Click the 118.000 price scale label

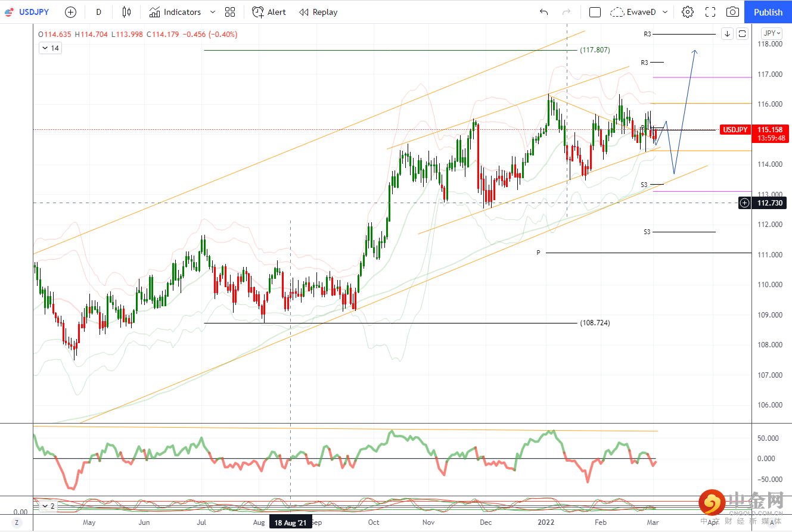point(769,44)
